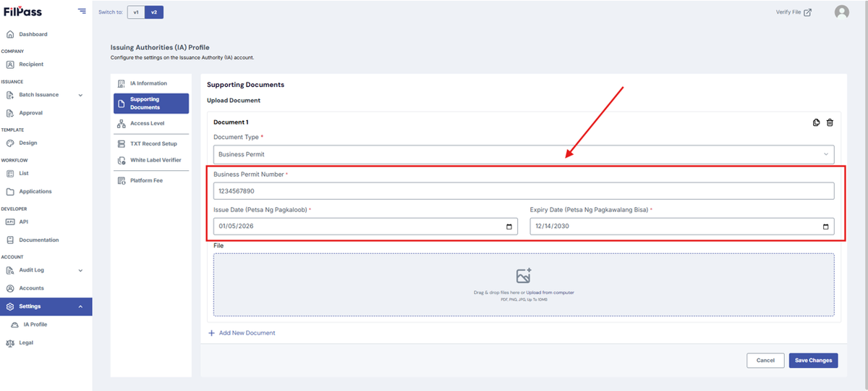The height and width of the screenshot is (391, 868).
Task: Click the Dashboard home icon
Action: 10,34
